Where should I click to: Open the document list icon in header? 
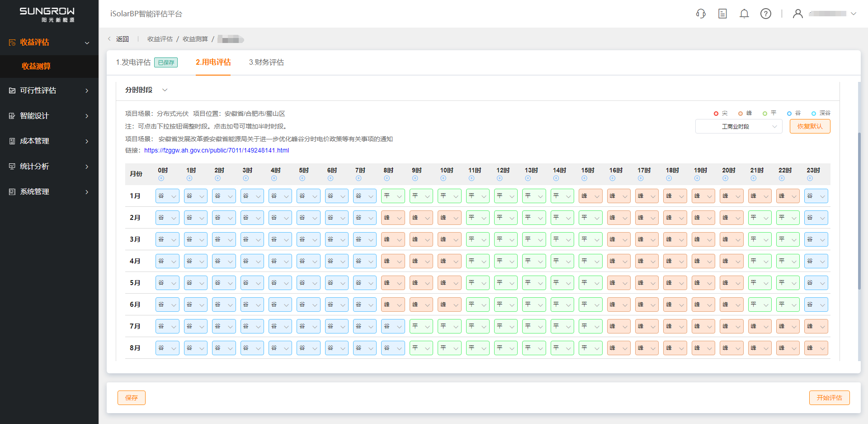[722, 14]
